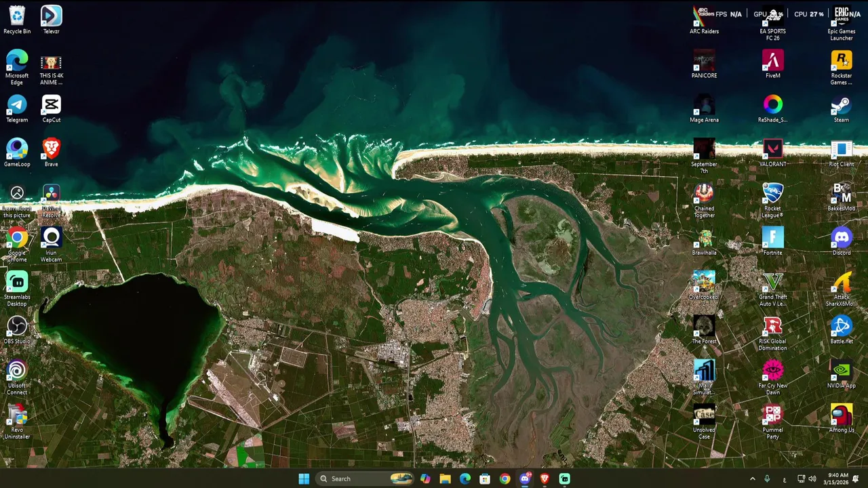Launch Attack Shark X6 Mouse desktop icon
Viewport: 868px width, 488px height.
841,289
